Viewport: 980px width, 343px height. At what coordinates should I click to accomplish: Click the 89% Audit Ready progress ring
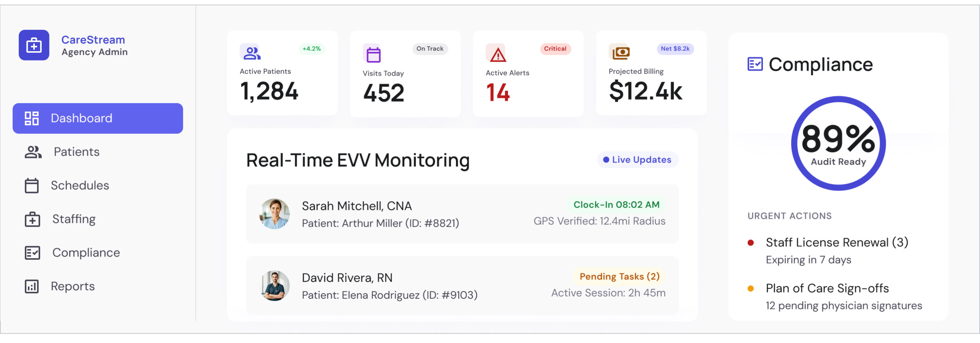838,143
